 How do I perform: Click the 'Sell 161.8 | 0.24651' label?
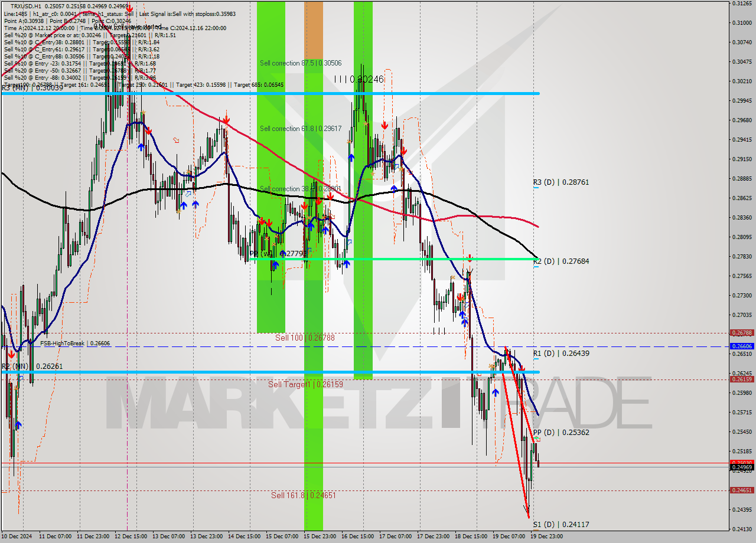coord(304,495)
